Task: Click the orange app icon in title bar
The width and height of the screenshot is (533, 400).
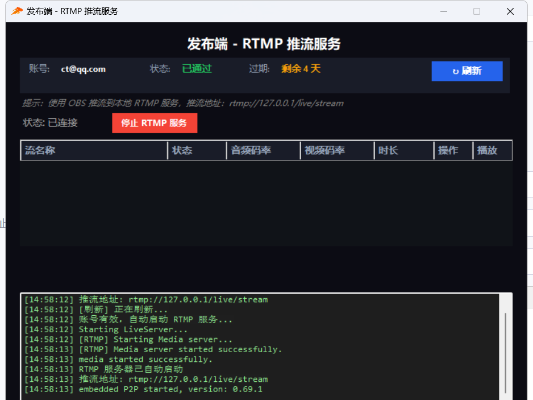Action: click(17, 11)
